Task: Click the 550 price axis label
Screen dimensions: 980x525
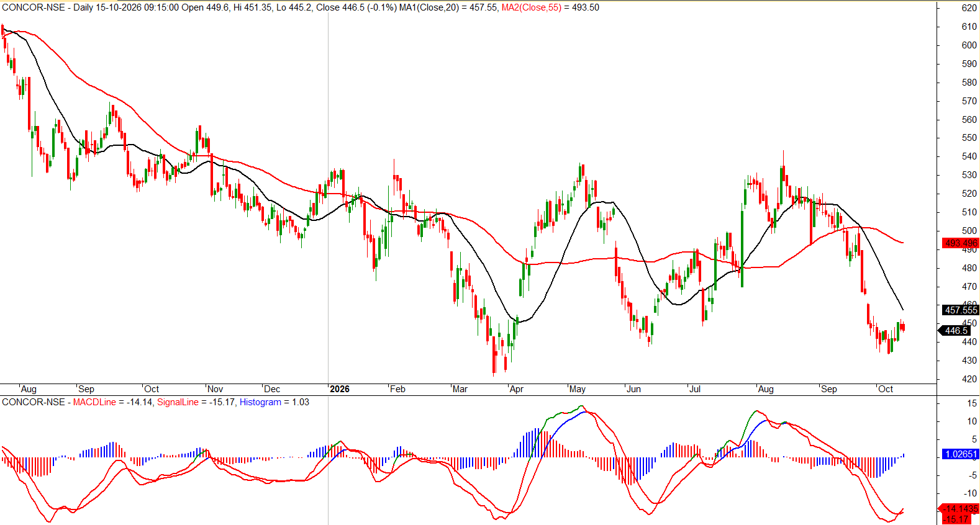Action: pos(969,138)
